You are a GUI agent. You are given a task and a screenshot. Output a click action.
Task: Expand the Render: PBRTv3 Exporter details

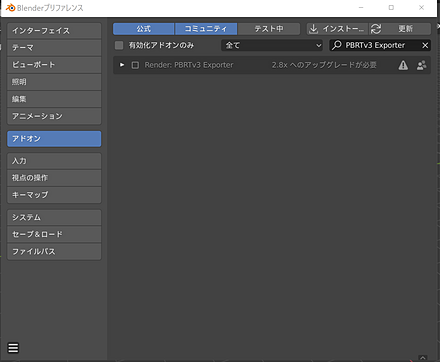point(122,65)
